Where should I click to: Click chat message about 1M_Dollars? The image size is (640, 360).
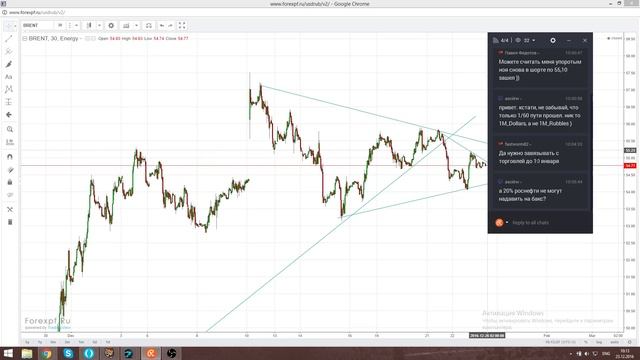(x=539, y=116)
